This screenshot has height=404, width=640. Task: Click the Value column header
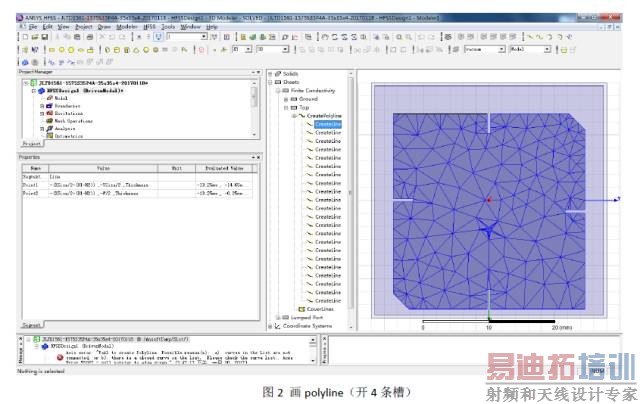(x=103, y=168)
